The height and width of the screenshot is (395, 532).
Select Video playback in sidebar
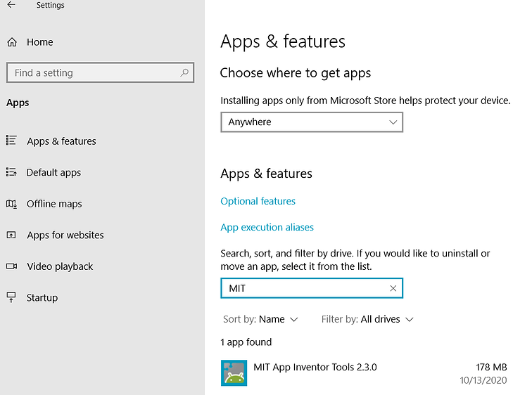[x=60, y=266]
